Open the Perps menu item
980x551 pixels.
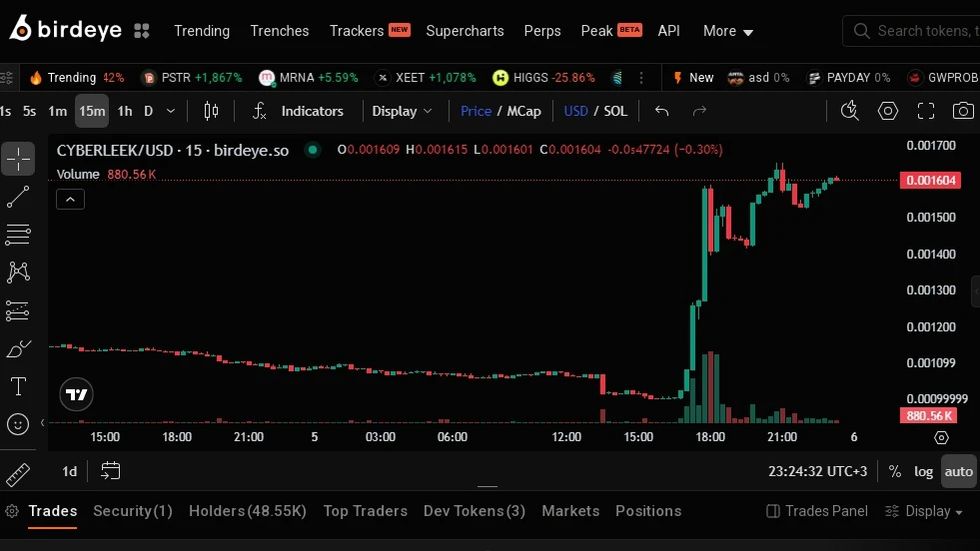pyautogui.click(x=542, y=31)
